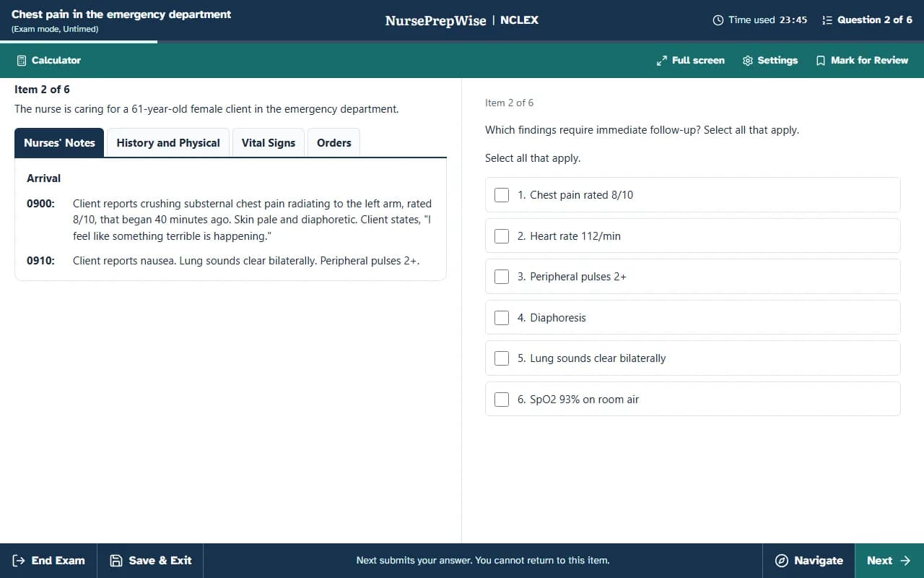Switch to the Nurses' Notes tab

[x=59, y=143]
